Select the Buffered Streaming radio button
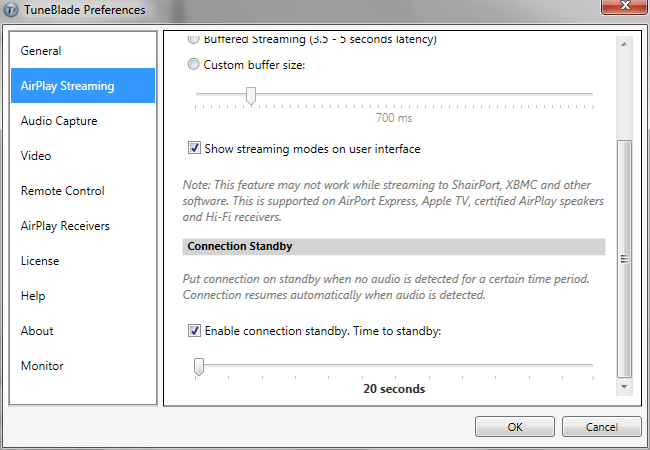 tap(193, 39)
